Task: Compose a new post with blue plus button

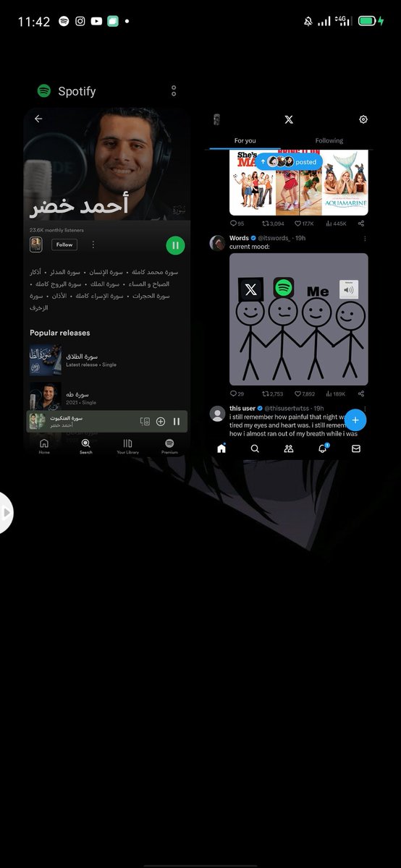Action: (355, 420)
